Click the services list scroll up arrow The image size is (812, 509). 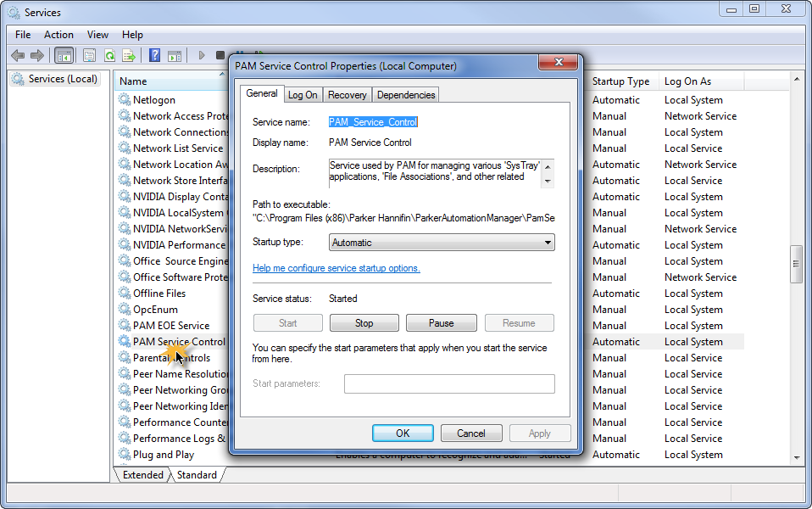(x=796, y=79)
